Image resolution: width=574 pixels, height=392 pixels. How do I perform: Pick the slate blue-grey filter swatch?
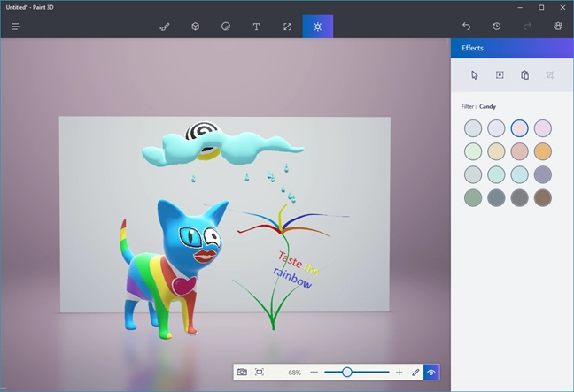(x=496, y=198)
